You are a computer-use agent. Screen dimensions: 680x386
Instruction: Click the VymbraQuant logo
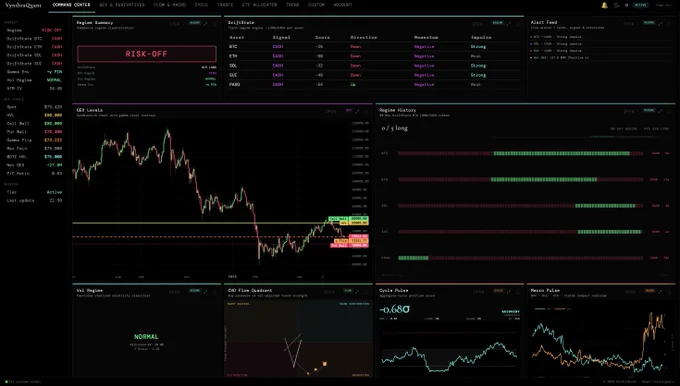coord(23,5)
